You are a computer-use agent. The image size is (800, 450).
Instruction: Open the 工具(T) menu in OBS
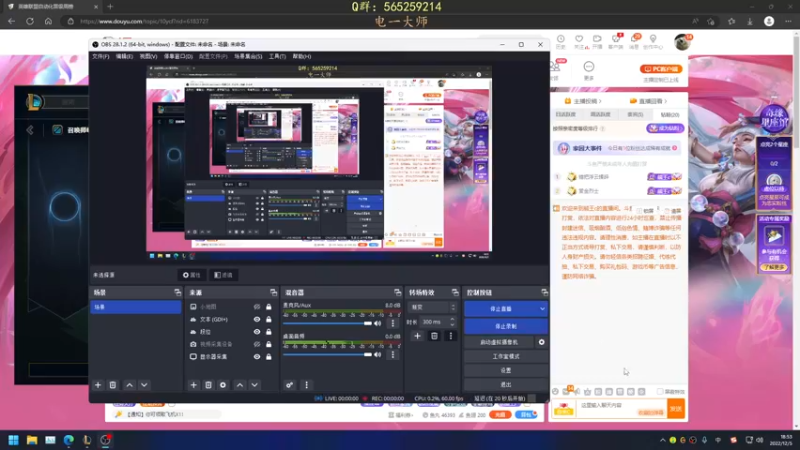[277, 56]
